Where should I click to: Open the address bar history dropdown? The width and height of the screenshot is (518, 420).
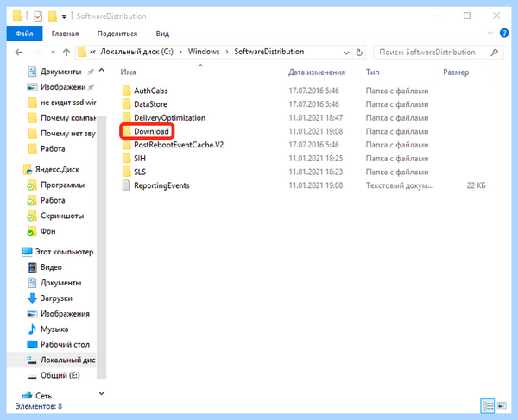click(346, 53)
